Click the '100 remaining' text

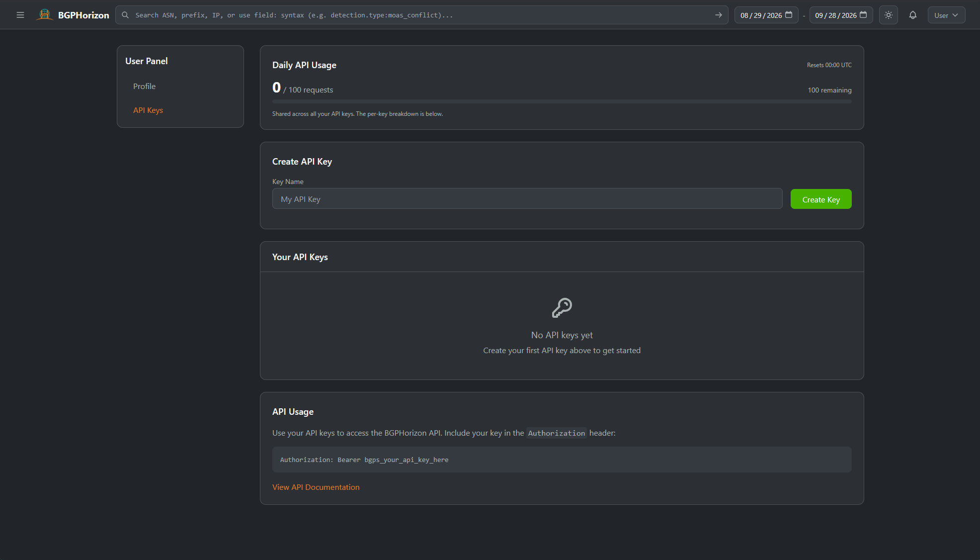point(829,90)
